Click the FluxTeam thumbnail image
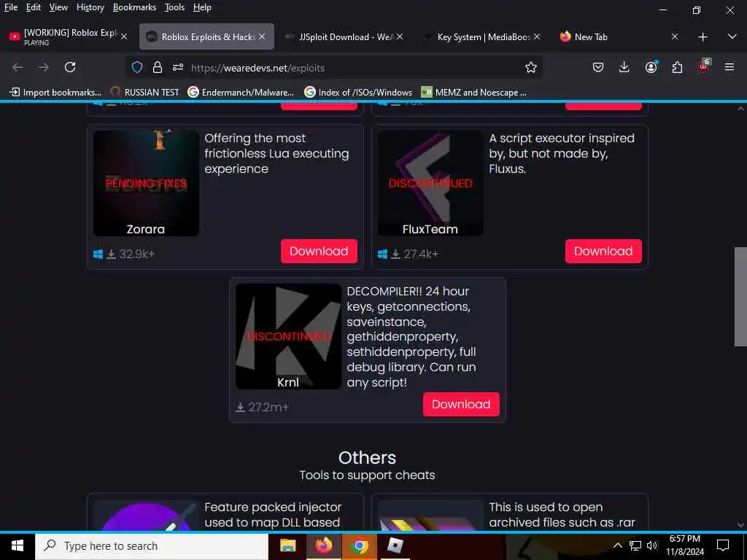747x560 pixels. tap(430, 183)
